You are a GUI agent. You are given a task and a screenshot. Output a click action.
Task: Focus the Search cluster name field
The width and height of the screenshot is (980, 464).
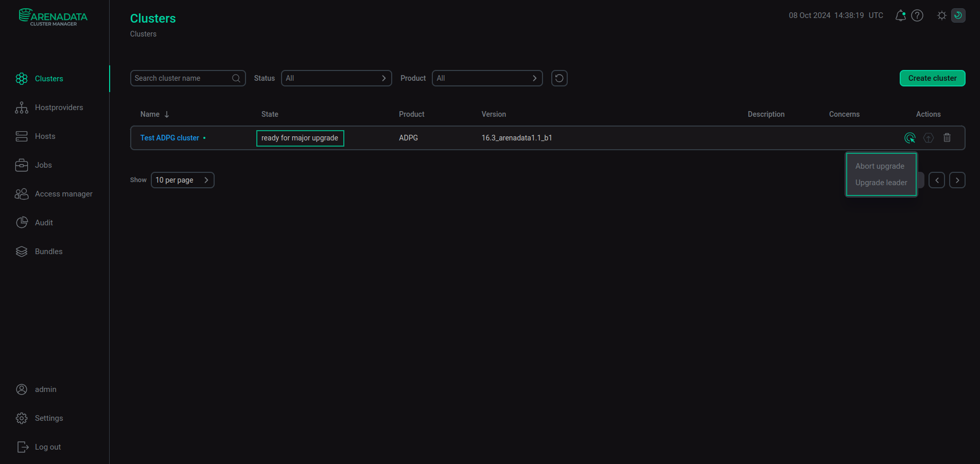tap(181, 78)
